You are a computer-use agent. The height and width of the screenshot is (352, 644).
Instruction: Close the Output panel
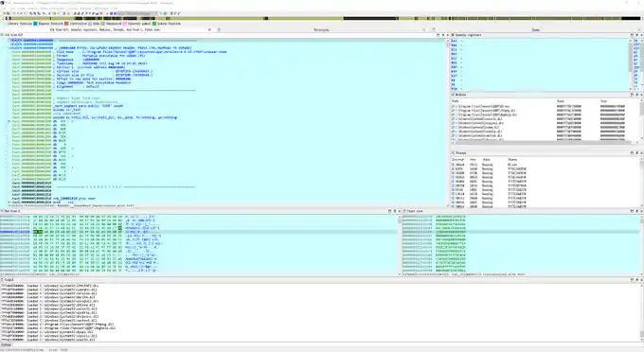click(641, 280)
